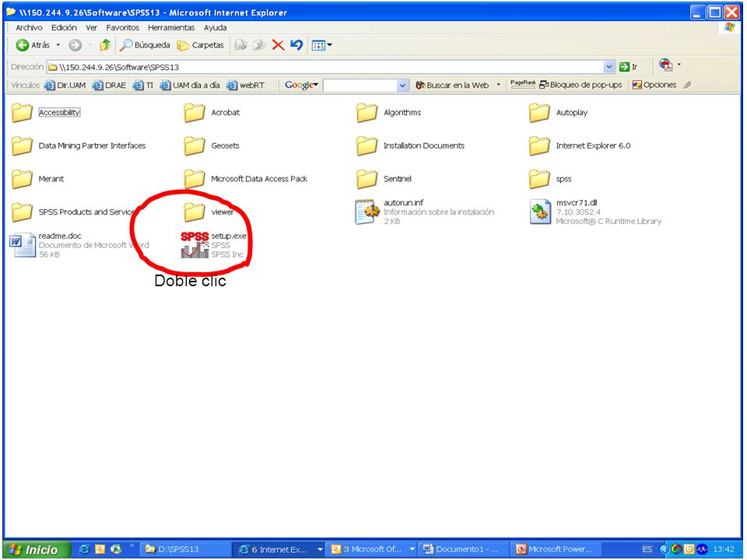
Task: Open the Edición menu
Action: pos(64,28)
